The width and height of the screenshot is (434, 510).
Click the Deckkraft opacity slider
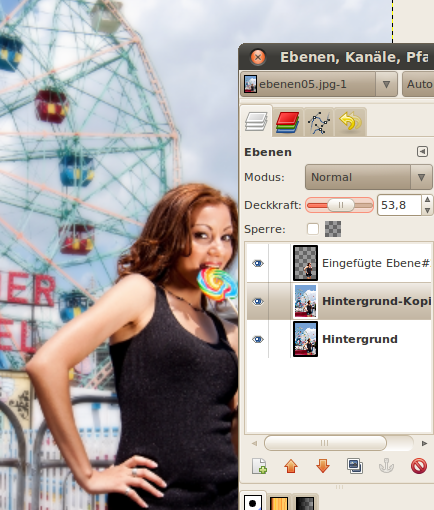point(339,205)
